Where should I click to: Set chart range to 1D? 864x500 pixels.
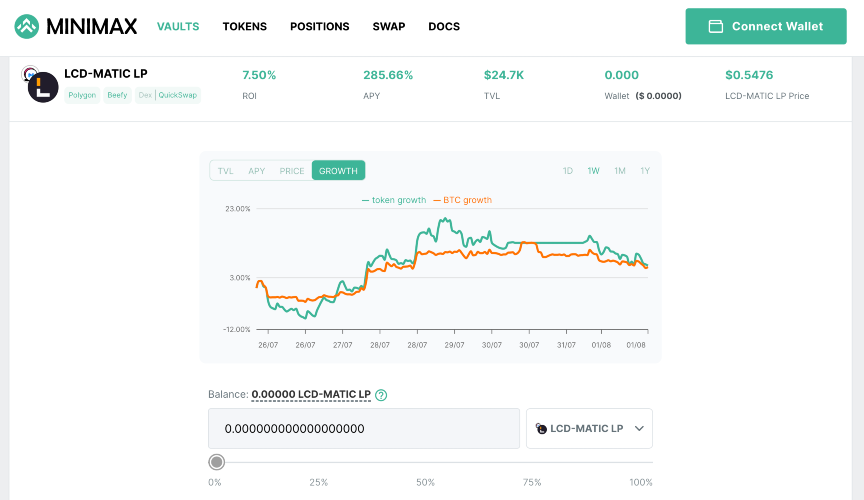tap(568, 171)
